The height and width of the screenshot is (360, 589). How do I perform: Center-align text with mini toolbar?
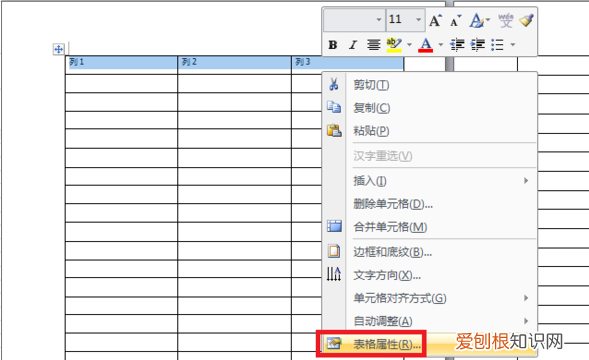click(x=373, y=45)
